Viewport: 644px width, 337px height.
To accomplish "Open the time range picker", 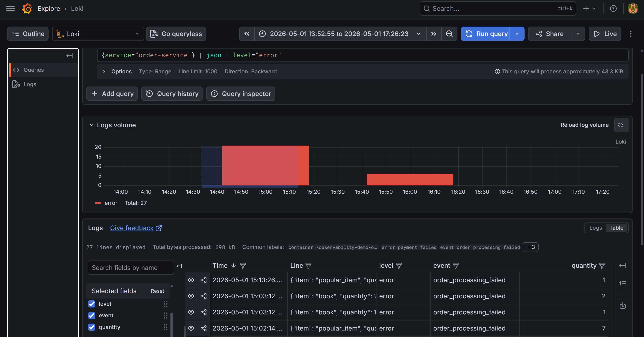I will (x=340, y=34).
